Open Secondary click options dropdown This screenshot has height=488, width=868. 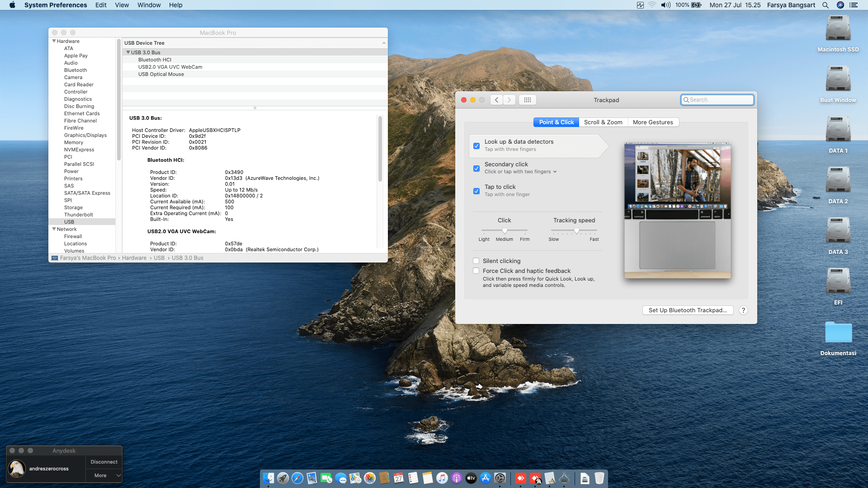[x=555, y=172]
